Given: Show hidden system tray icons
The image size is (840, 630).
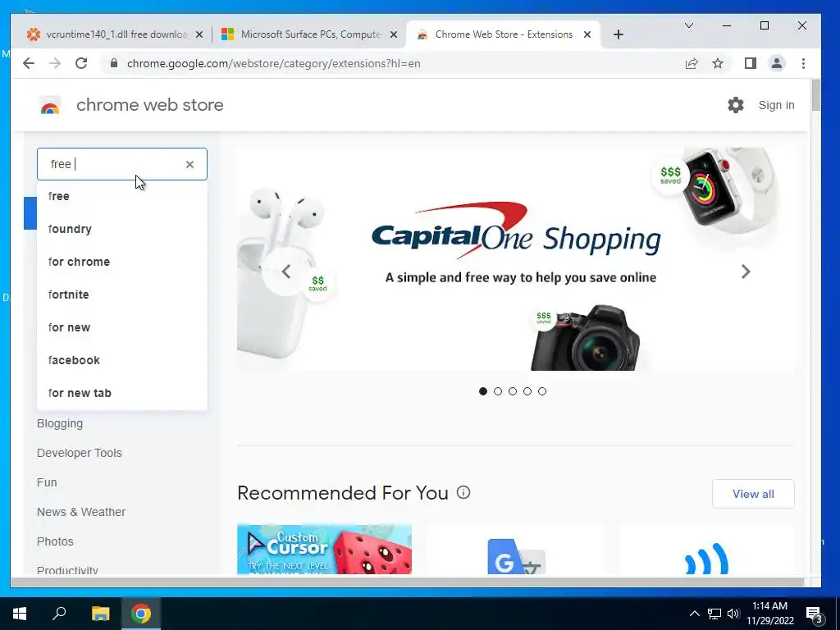Looking at the screenshot, I should (694, 614).
